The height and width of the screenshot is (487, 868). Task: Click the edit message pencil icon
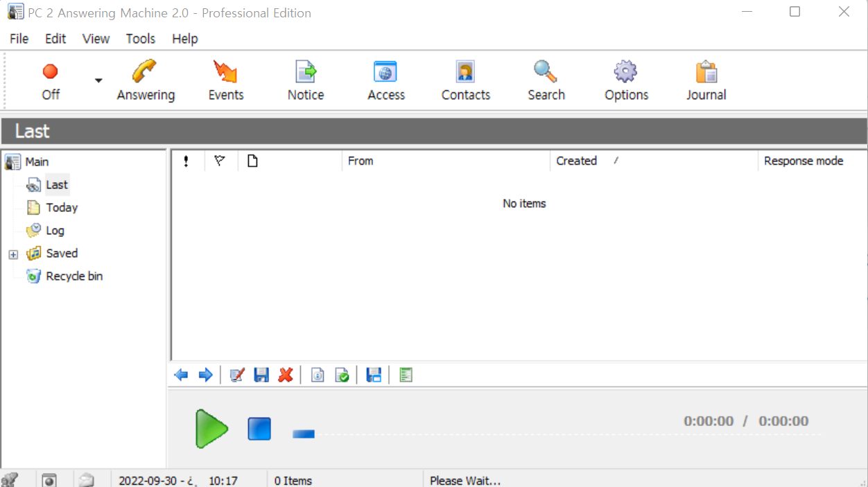(237, 375)
